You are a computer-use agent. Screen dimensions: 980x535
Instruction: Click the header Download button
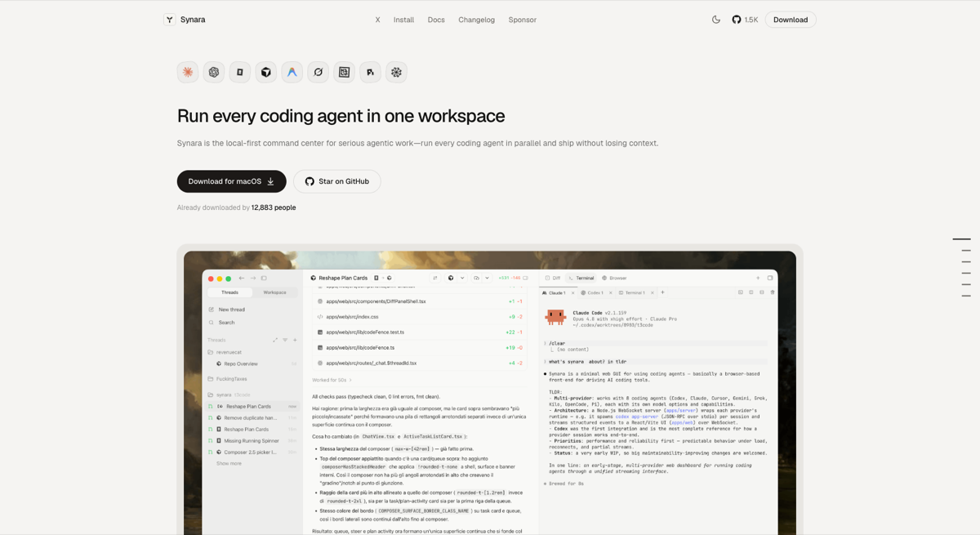coord(791,20)
